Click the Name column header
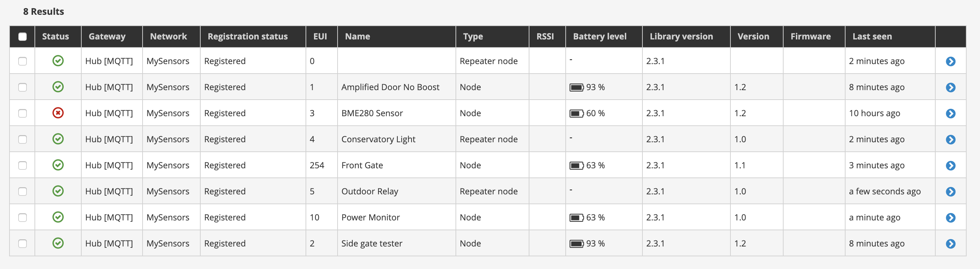Screen dimensions: 980x269 click(x=357, y=37)
